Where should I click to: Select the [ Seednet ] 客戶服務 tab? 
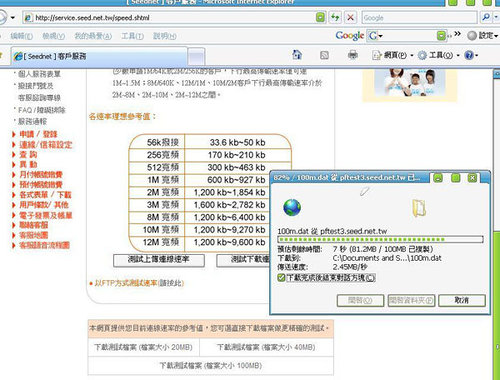click(99, 56)
